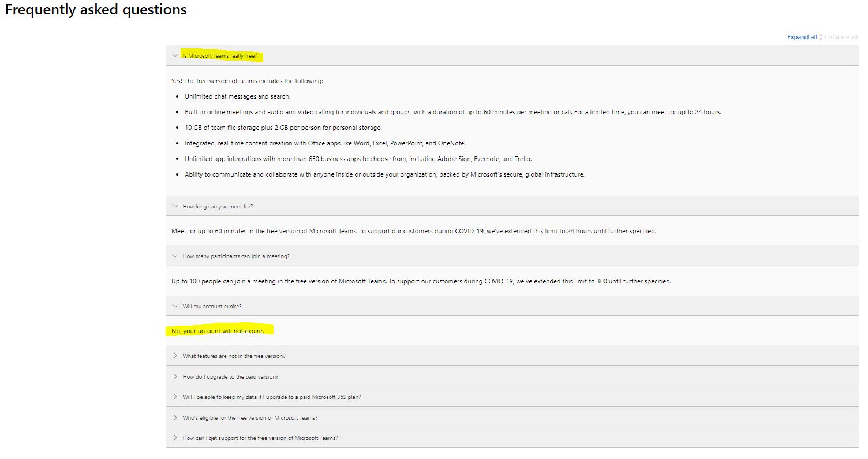Image resolution: width=868 pixels, height=459 pixels.
Task: Click 'Who's eligible for the free version' text
Action: [250, 418]
